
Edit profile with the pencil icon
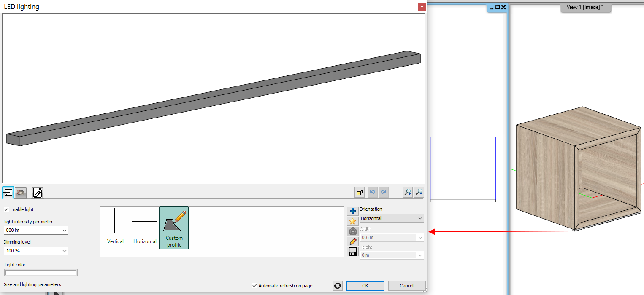point(352,241)
